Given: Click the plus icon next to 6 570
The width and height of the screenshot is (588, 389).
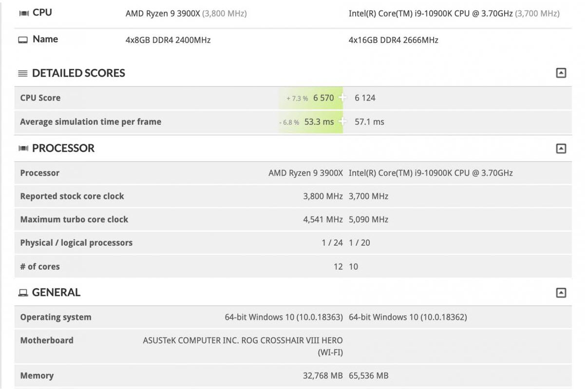Looking at the screenshot, I should [342, 97].
